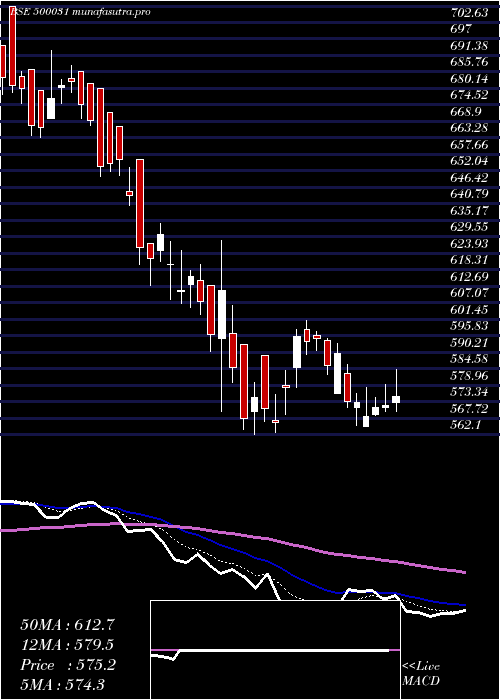Click the 668.9 price axis label

click(465, 112)
